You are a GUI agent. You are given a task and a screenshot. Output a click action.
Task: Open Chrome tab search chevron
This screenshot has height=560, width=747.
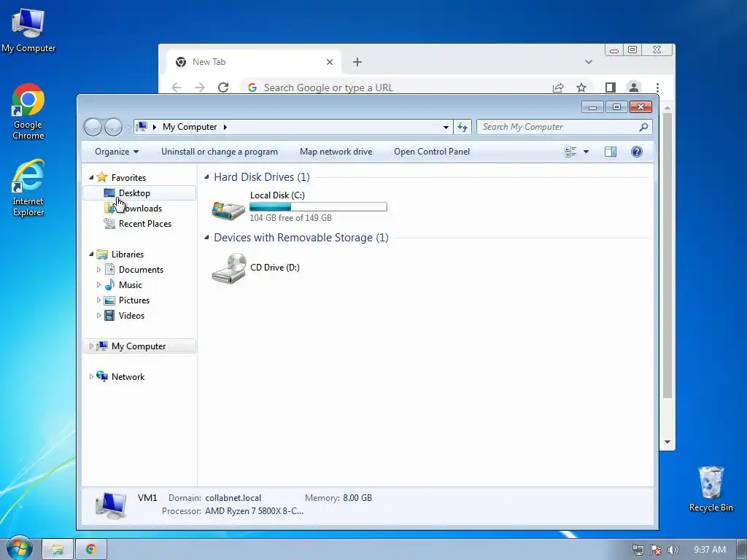point(589,62)
